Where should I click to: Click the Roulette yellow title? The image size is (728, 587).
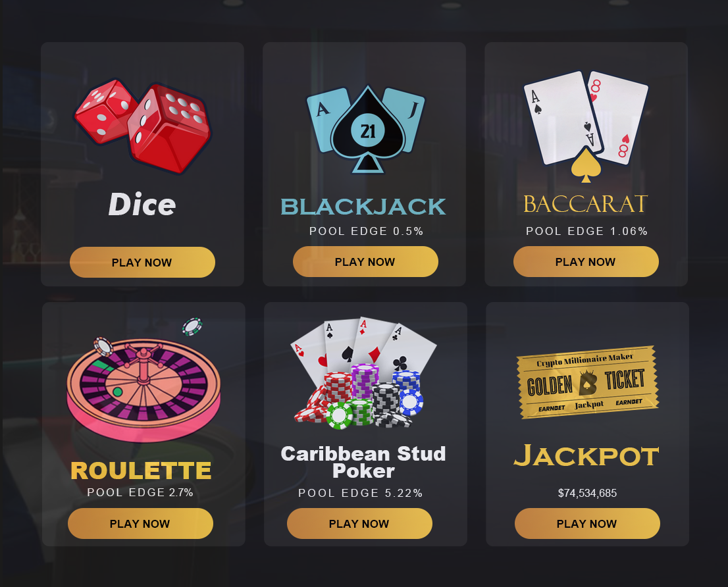click(141, 471)
